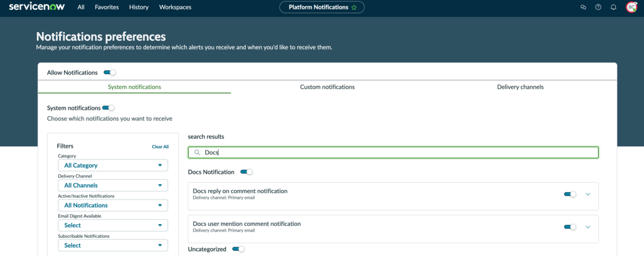Screen dimensions: 644x256
Task: Favorite Platform Notifications with the star icon
Action: point(354,8)
